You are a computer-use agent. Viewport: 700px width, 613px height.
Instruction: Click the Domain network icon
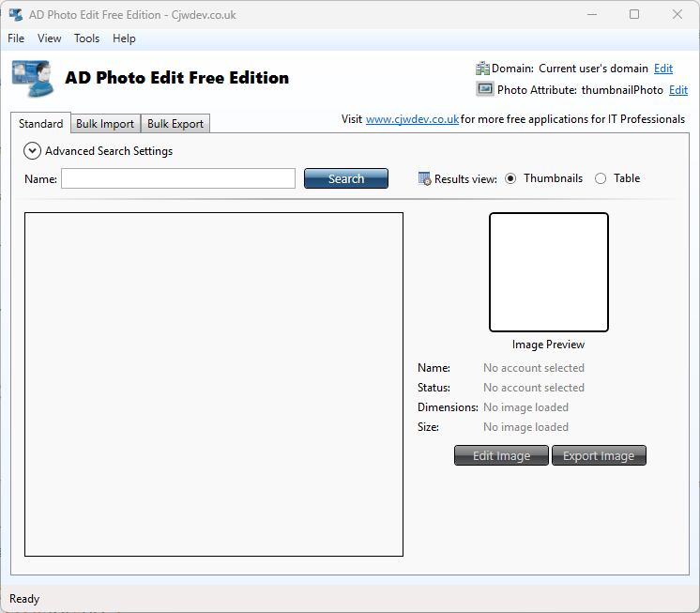tap(482, 69)
